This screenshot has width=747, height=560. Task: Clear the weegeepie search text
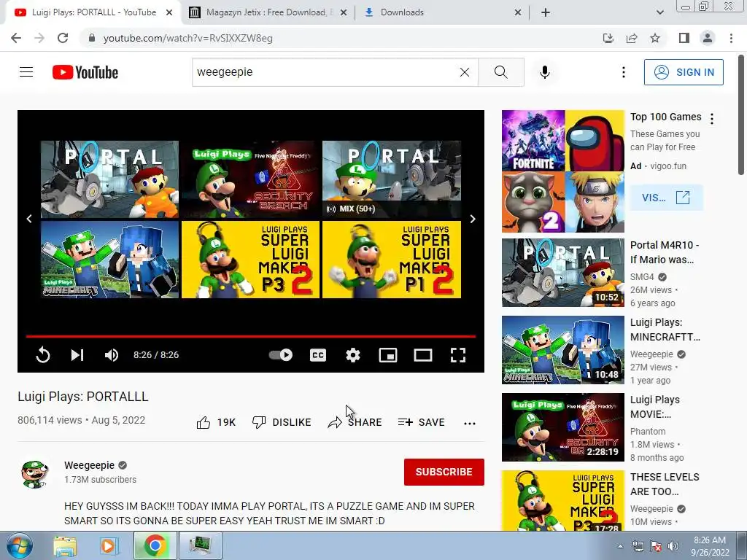(465, 72)
